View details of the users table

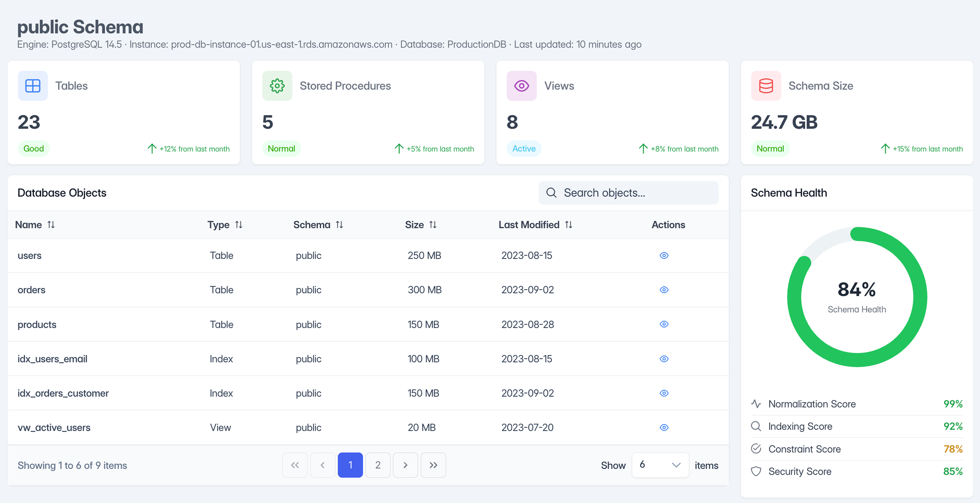point(664,256)
